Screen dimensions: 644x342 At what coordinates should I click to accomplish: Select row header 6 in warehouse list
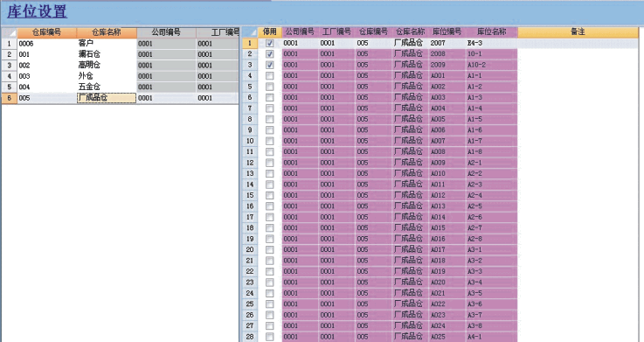pyautogui.click(x=9, y=98)
